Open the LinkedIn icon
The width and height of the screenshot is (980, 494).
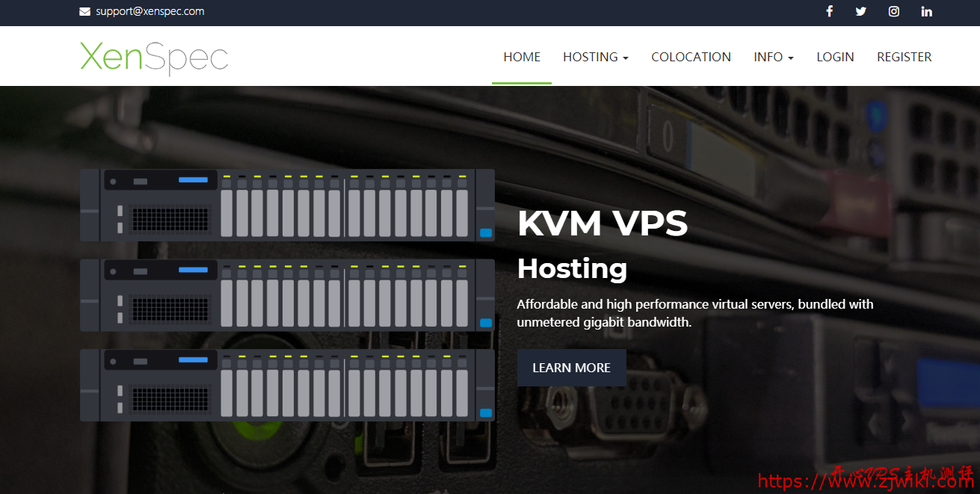click(927, 11)
